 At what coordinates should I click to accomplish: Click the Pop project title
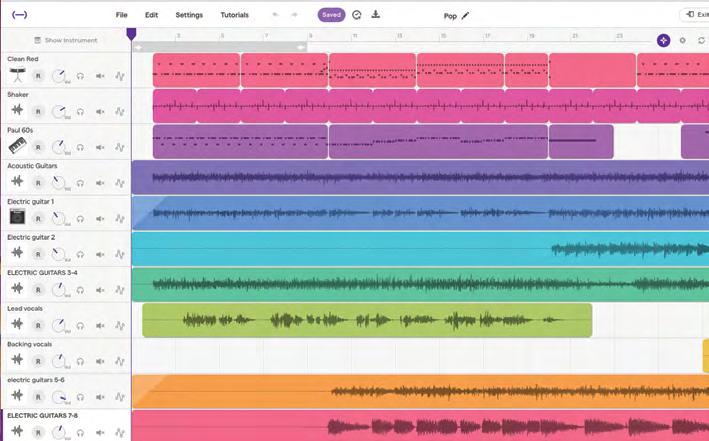(x=450, y=16)
